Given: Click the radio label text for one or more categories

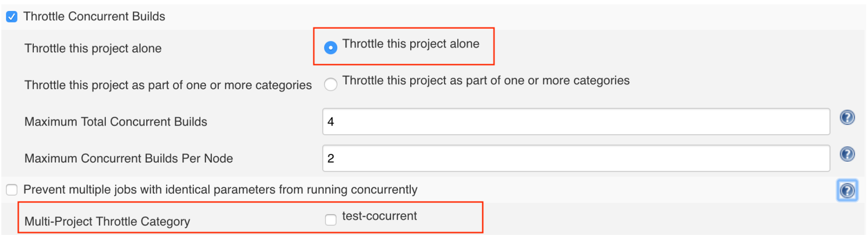Looking at the screenshot, I should (486, 81).
